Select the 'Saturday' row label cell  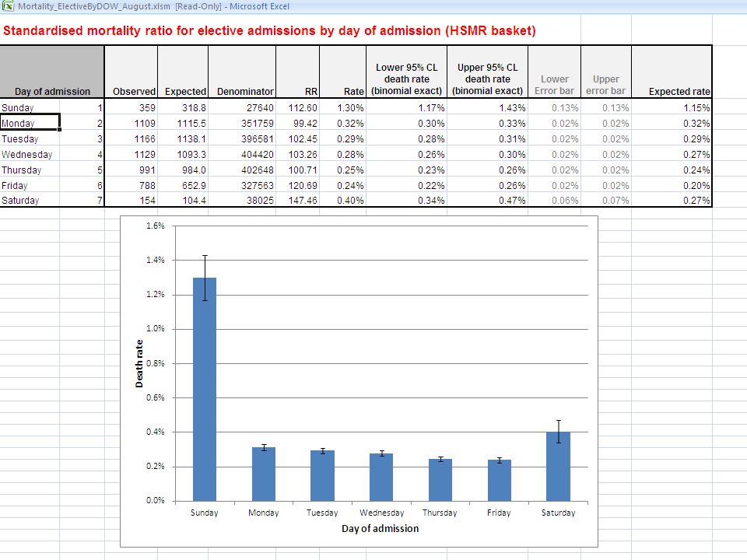coord(30,201)
